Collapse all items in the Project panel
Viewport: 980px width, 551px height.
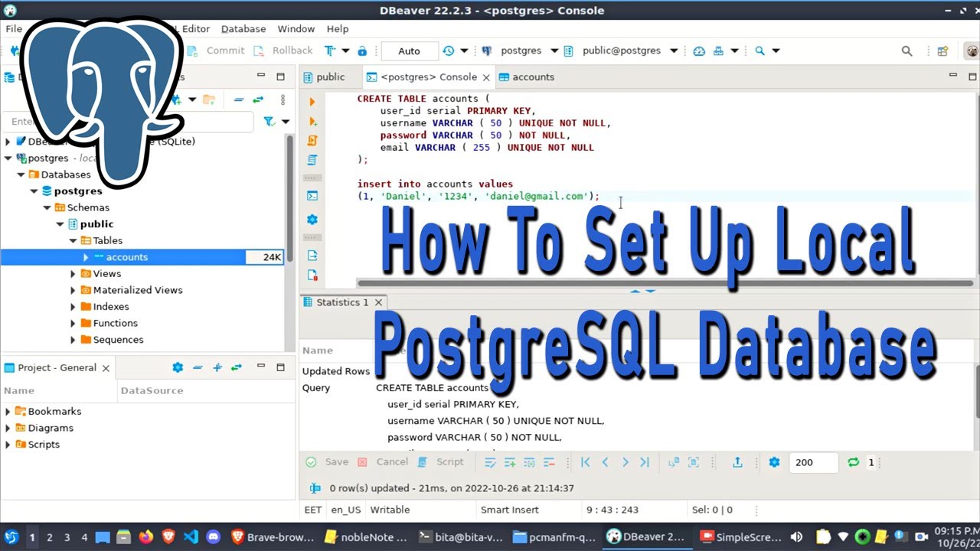click(x=198, y=367)
